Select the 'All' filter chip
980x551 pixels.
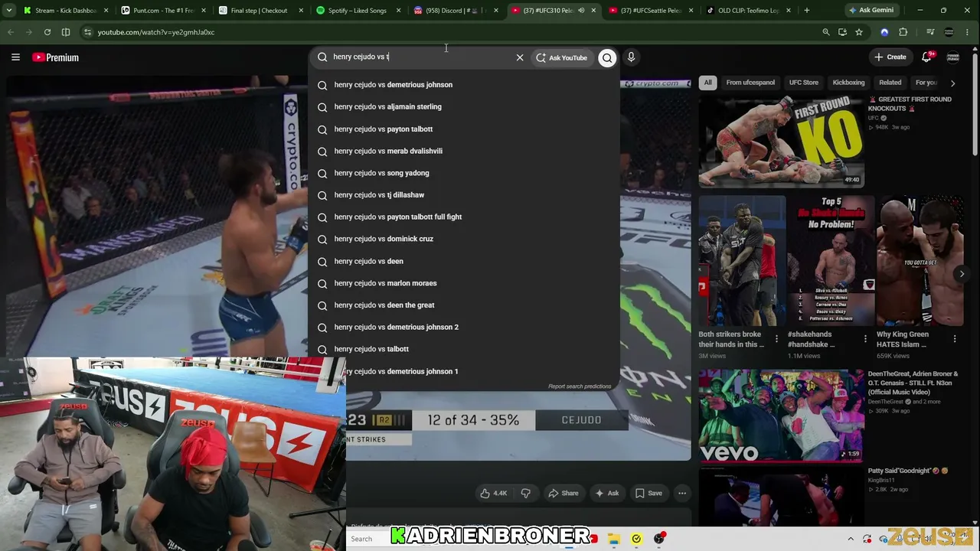(708, 83)
